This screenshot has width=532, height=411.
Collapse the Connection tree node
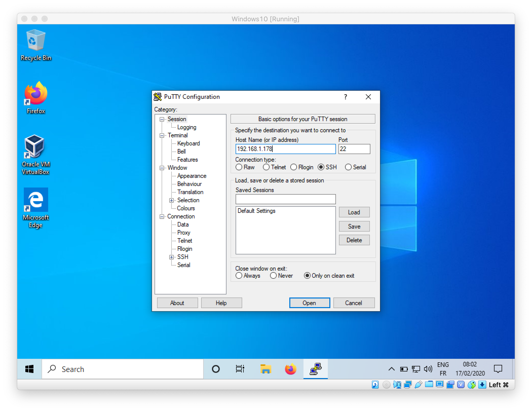(162, 217)
